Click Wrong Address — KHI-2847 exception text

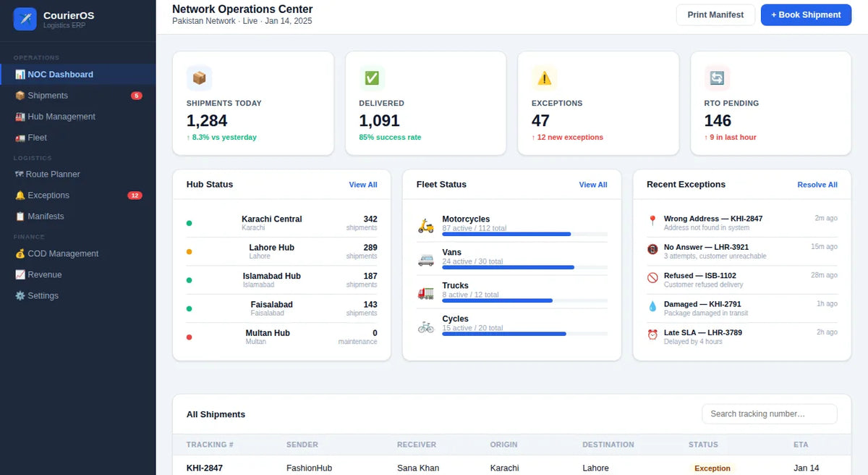713,219
